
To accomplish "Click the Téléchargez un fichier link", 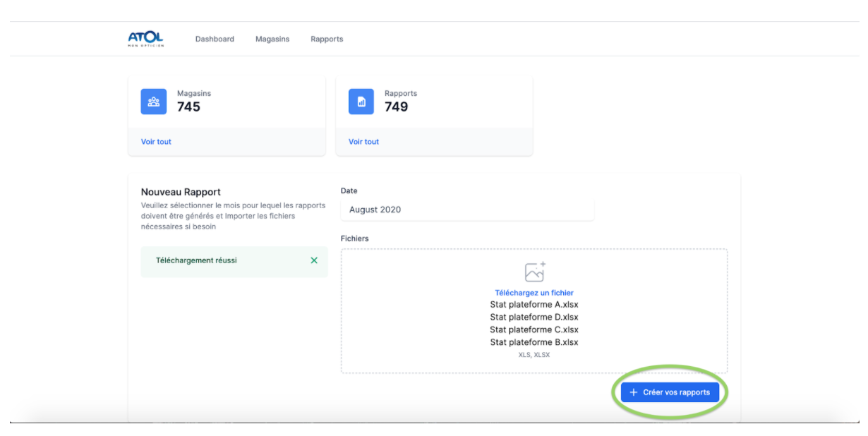I will 534,293.
